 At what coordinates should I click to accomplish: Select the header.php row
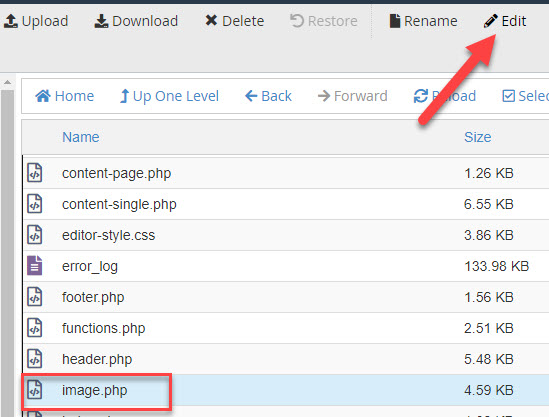pos(286,359)
